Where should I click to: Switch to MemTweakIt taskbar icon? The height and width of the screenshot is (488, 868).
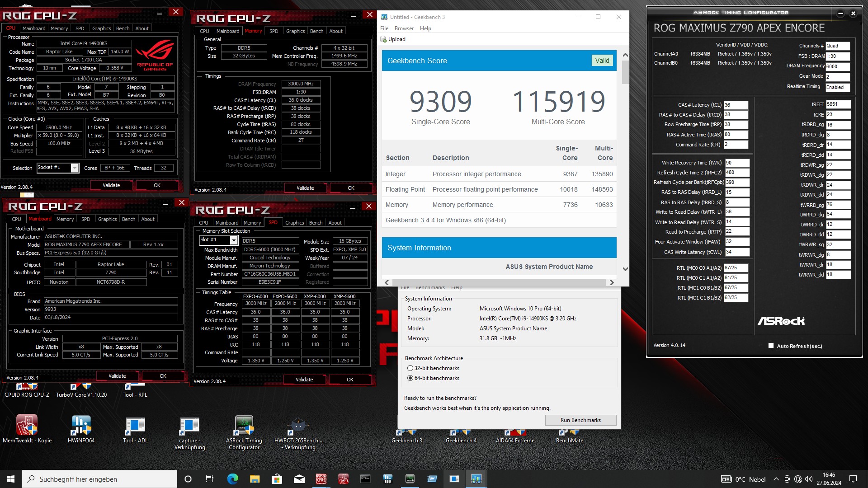[343, 479]
